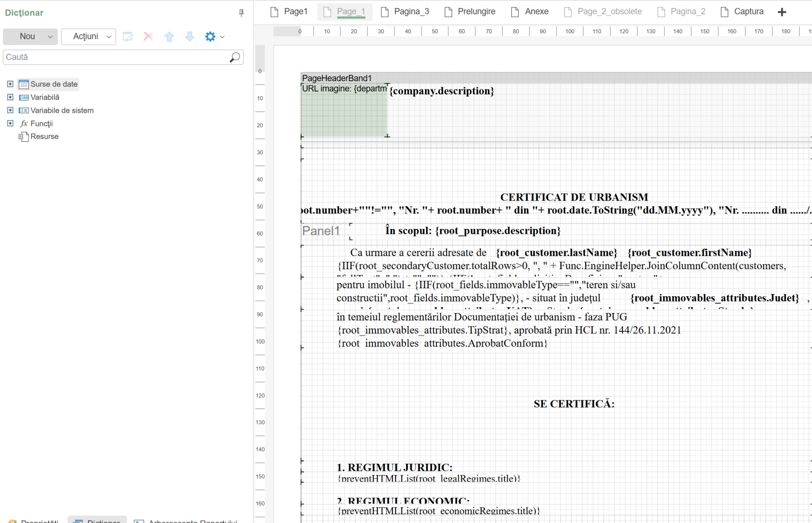Add a new page with plus icon
The width and height of the screenshot is (812, 523).
[x=782, y=12]
